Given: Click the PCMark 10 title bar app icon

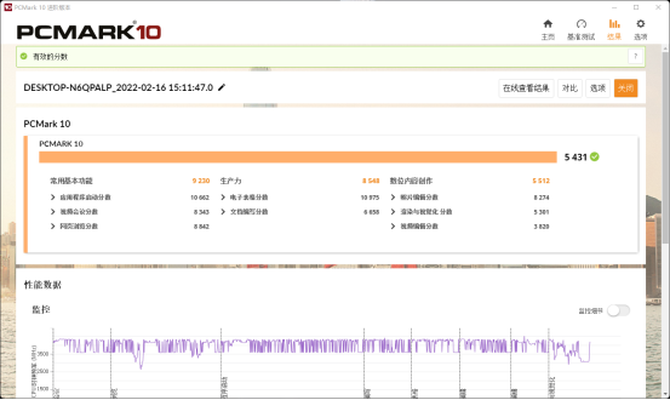Looking at the screenshot, I should coord(8,7).
